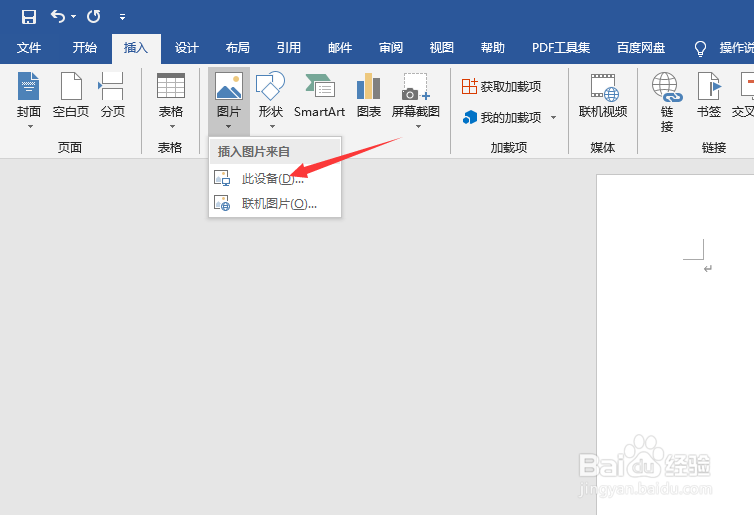Insert a SmartArt graphic
Viewport: 754px width, 515px height.
(319, 95)
